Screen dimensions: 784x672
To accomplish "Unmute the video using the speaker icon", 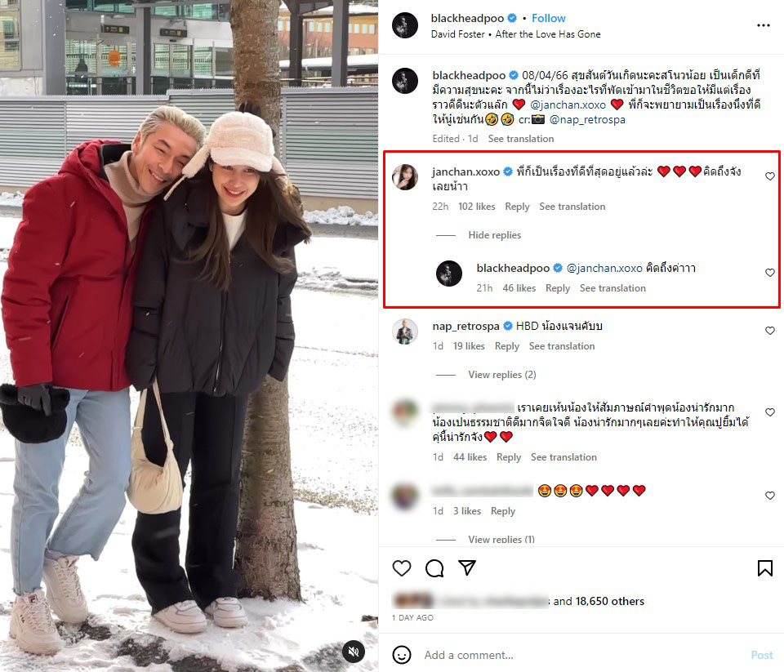I will tap(354, 651).
